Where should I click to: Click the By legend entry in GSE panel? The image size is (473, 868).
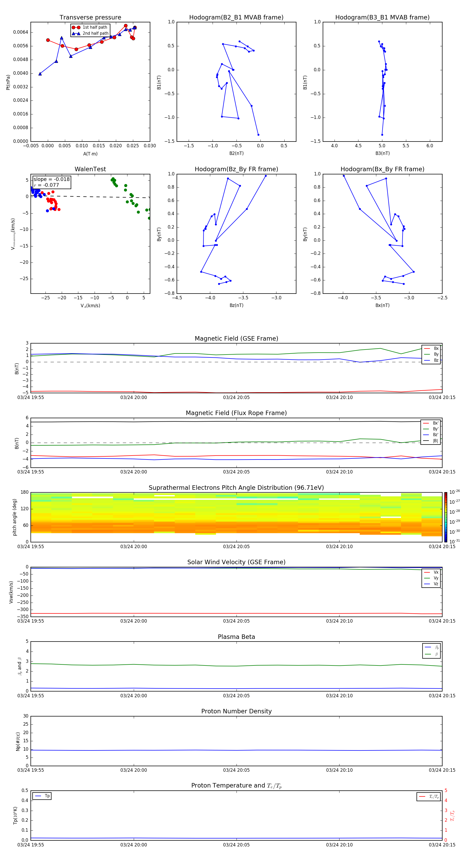(431, 354)
